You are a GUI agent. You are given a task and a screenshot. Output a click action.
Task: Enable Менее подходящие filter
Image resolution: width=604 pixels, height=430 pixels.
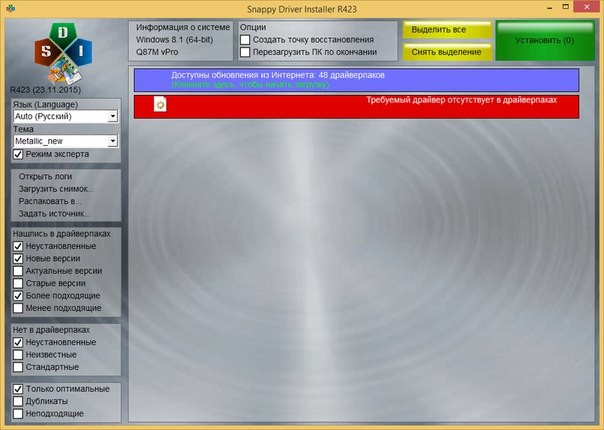[x=18, y=308]
